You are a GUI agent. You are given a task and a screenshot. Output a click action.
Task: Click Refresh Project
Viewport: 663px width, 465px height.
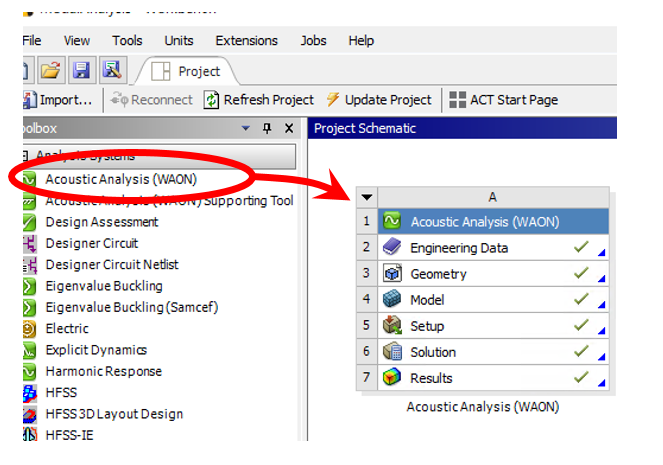pos(259,100)
